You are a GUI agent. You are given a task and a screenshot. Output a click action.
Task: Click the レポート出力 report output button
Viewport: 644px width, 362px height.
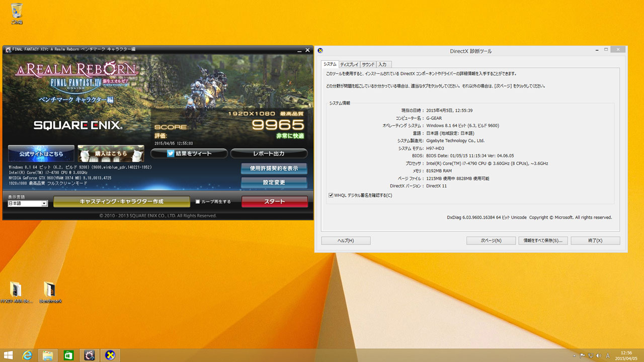coord(269,153)
